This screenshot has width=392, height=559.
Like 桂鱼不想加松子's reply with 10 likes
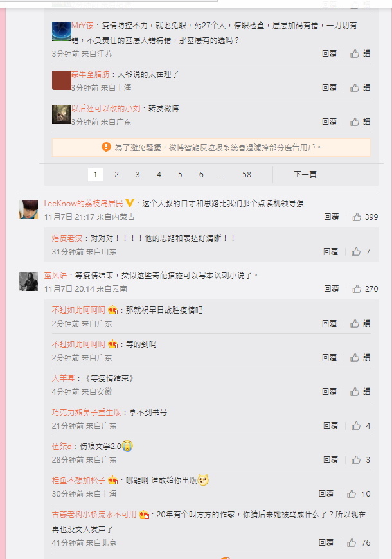click(359, 493)
